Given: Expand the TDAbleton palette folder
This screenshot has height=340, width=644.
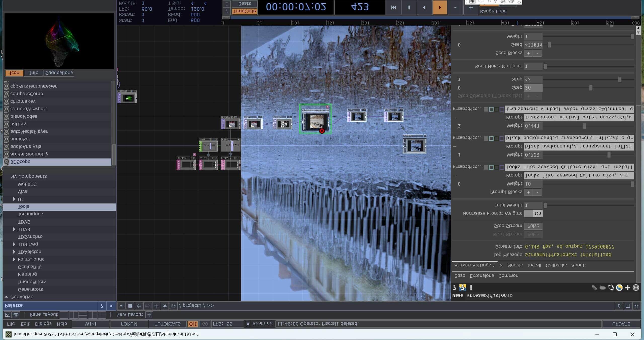Looking at the screenshot, I should tap(14, 252).
